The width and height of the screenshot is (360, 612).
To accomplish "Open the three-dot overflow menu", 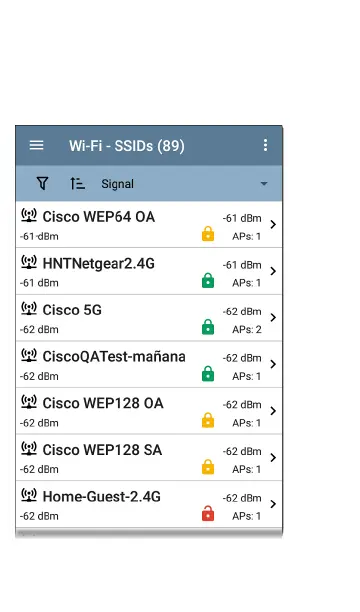I will coord(266,145).
